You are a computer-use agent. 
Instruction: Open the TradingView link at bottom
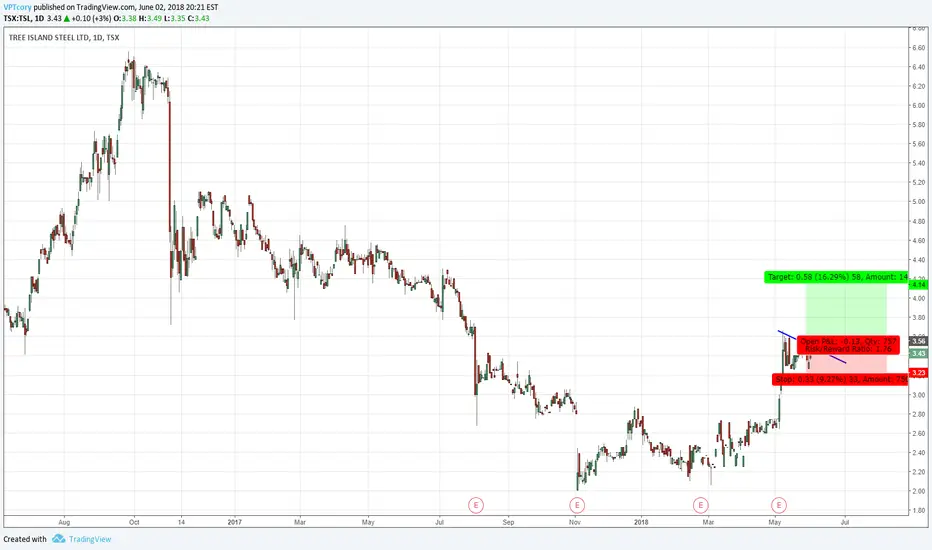[90, 539]
